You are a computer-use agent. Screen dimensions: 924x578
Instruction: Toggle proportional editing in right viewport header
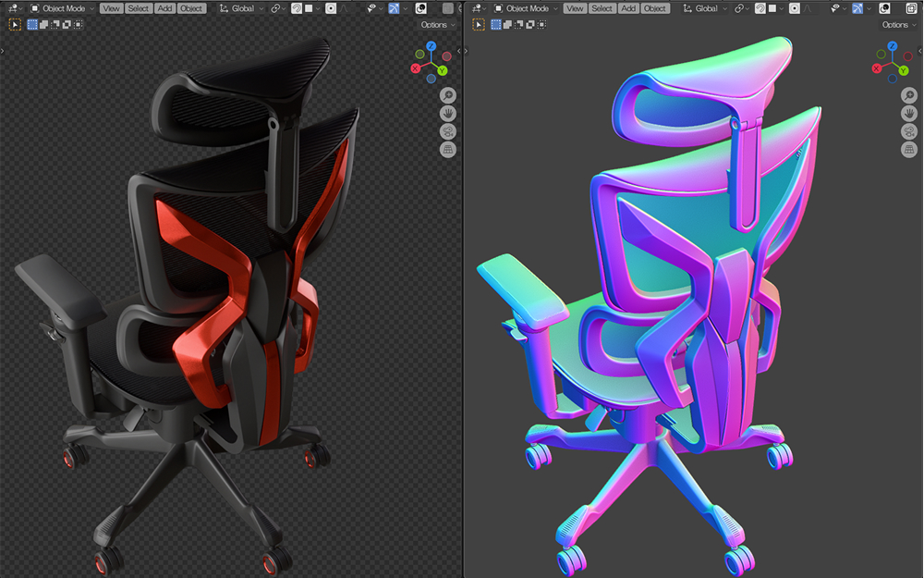coord(793,8)
